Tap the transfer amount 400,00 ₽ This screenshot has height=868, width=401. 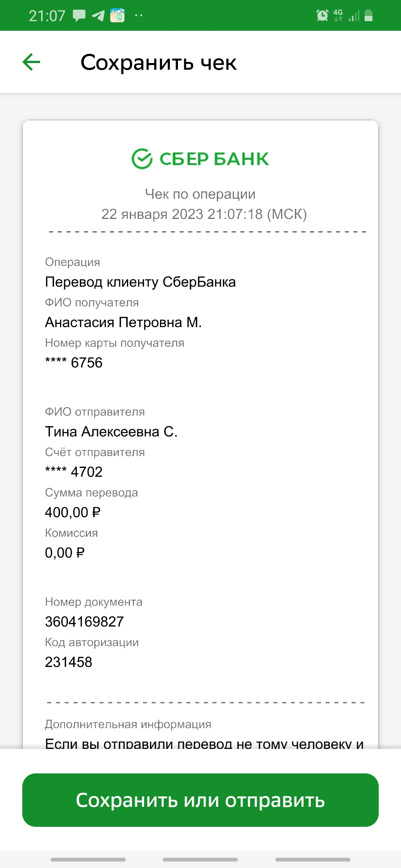coord(73,512)
